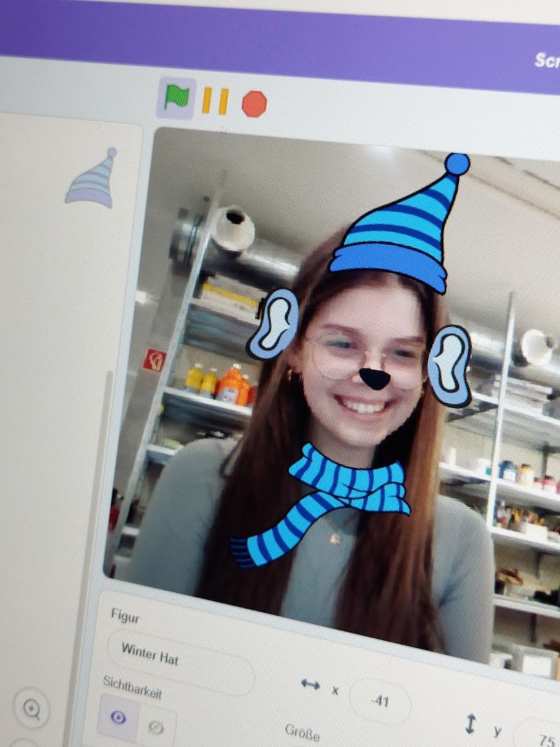This screenshot has width=560, height=747.
Task: Click the Größe label
Action: tap(302, 730)
